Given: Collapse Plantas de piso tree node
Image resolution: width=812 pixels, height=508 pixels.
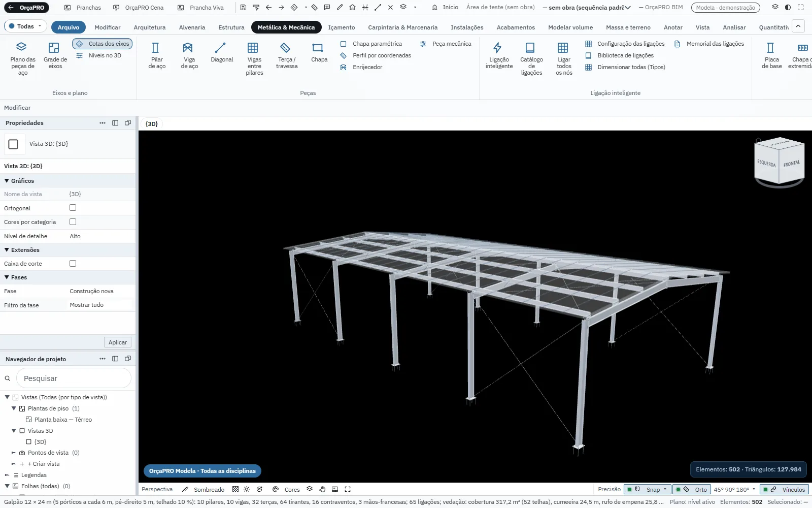Looking at the screenshot, I should click(14, 408).
